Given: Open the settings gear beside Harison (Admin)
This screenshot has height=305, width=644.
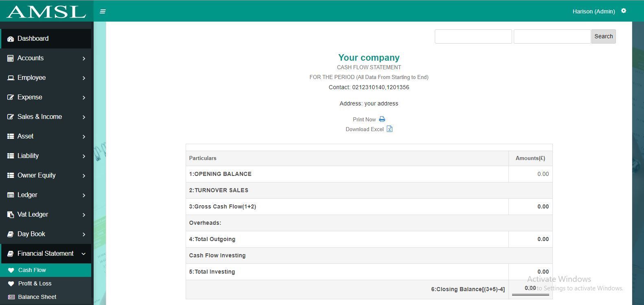Looking at the screenshot, I should click(x=624, y=11).
